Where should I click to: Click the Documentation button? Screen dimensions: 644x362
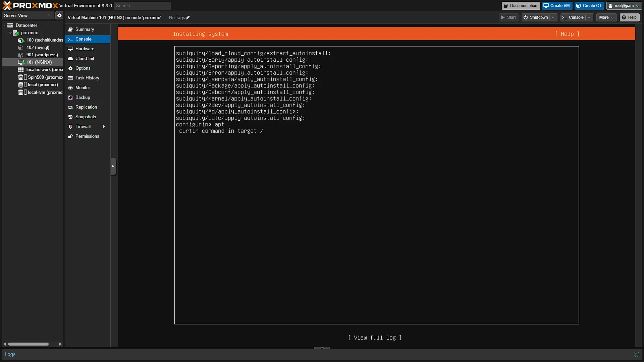point(521,6)
